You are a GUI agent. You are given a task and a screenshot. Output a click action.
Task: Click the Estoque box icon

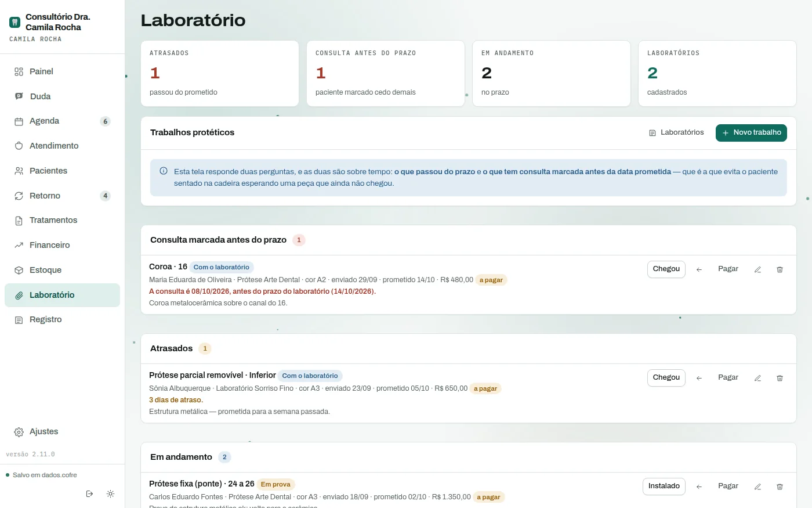pyautogui.click(x=19, y=270)
